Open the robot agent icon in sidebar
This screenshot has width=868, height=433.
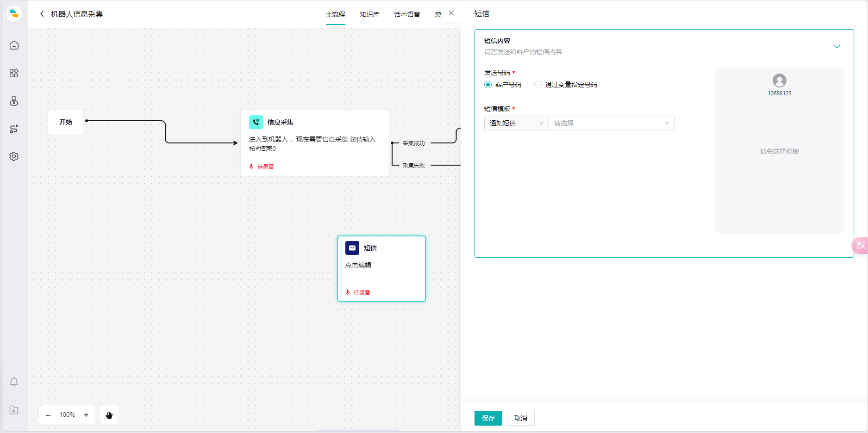(14, 101)
